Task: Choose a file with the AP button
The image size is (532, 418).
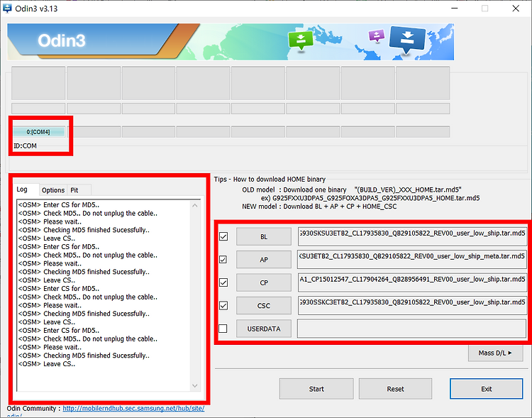Action: coord(264,260)
